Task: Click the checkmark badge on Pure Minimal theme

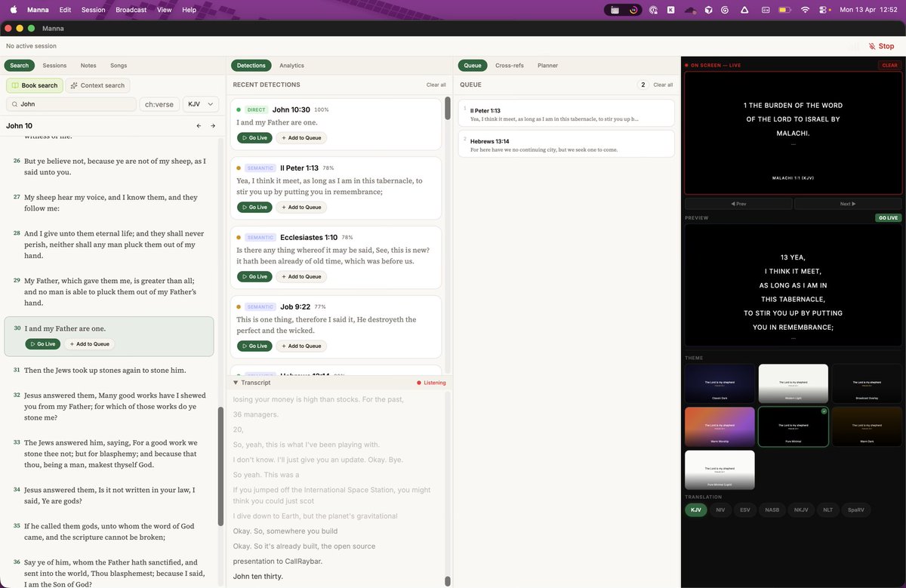Action: 824,411
